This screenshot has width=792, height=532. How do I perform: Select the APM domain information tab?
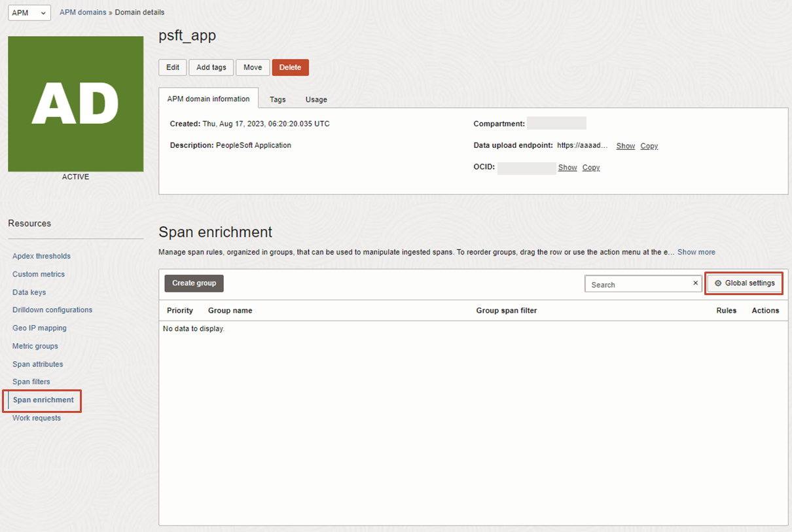208,98
